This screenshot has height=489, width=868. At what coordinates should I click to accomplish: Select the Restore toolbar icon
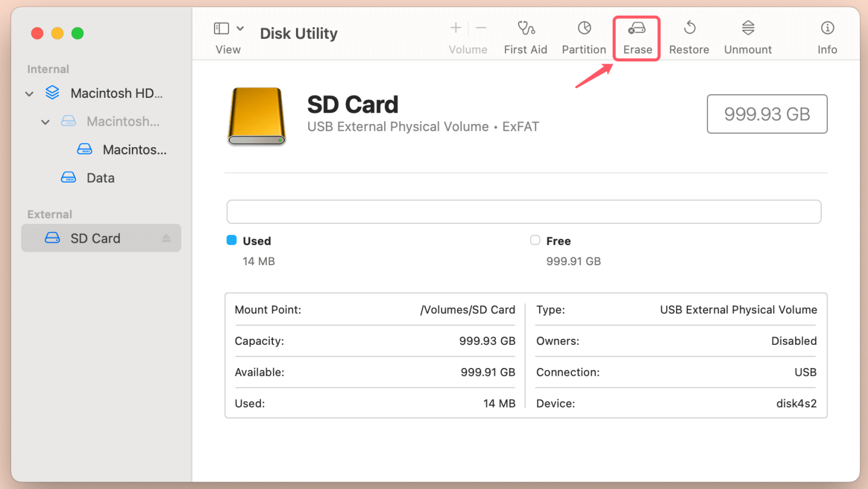click(689, 28)
